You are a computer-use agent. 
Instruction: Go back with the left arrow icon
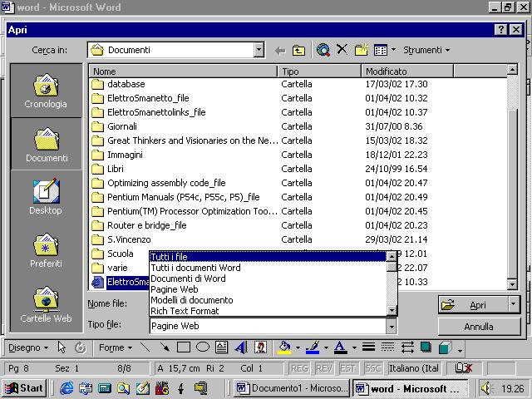click(280, 51)
